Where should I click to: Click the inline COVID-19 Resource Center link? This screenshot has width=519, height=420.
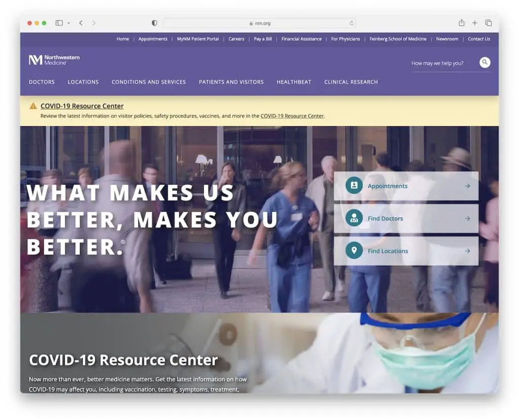click(x=292, y=116)
